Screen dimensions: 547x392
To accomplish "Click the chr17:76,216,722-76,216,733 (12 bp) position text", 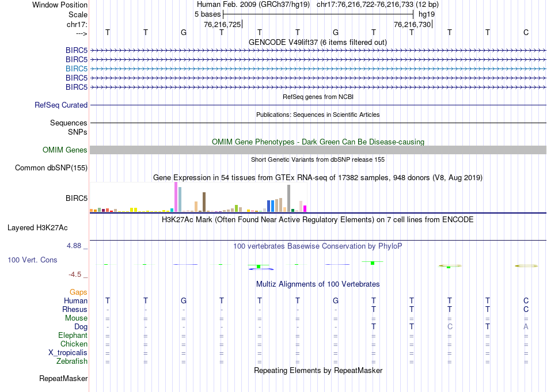I will pos(378,5).
